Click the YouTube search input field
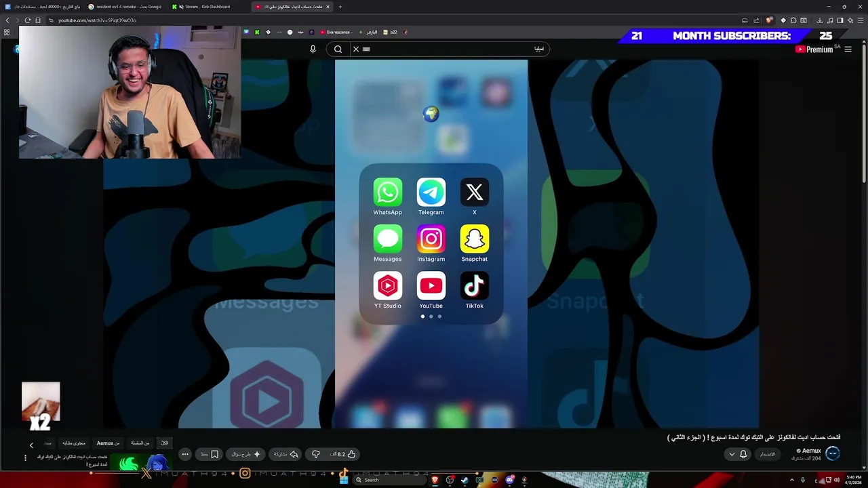868x488 pixels. coord(454,49)
